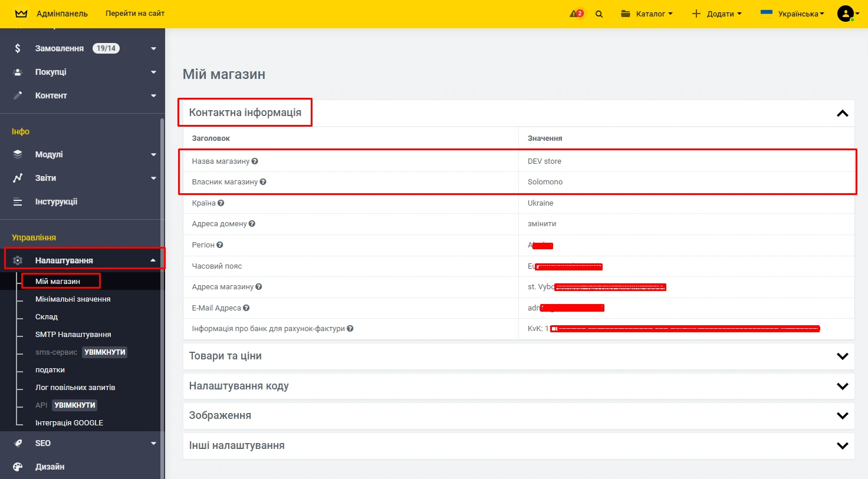Image resolution: width=868 pixels, height=479 pixels.
Task: Expand the Налаштування коду section
Action: [x=842, y=386]
